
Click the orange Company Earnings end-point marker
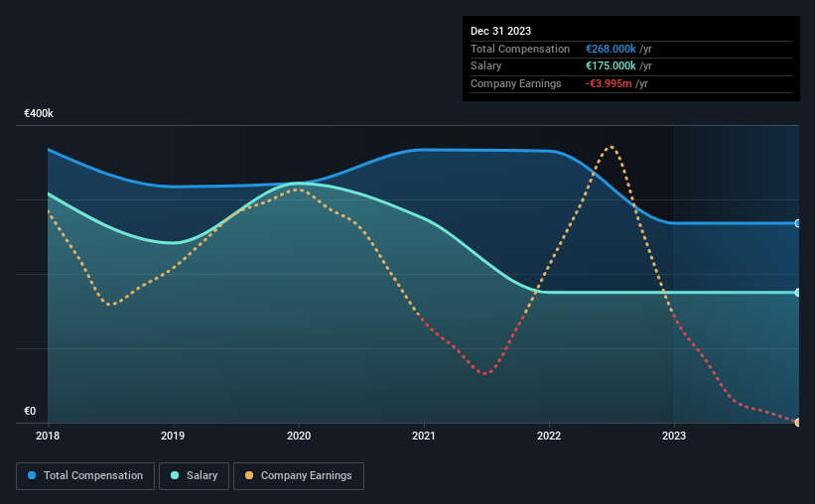[798, 423]
